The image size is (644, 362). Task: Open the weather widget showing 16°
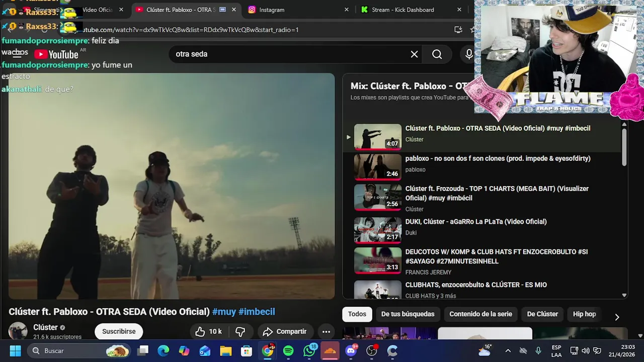pos(485,350)
